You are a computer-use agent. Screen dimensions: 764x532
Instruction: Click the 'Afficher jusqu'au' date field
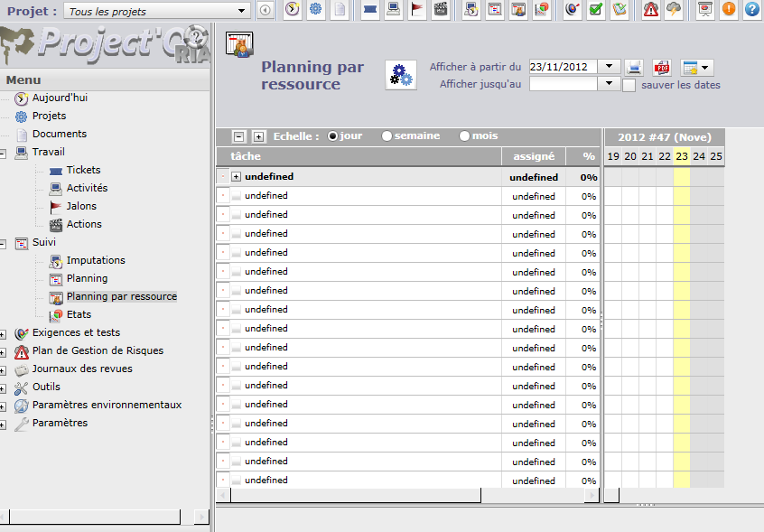click(x=564, y=84)
